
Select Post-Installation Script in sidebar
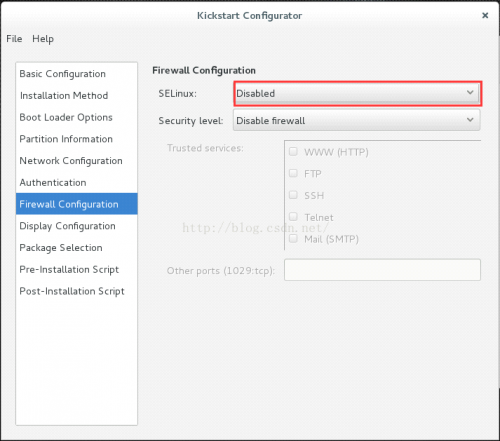(76, 291)
